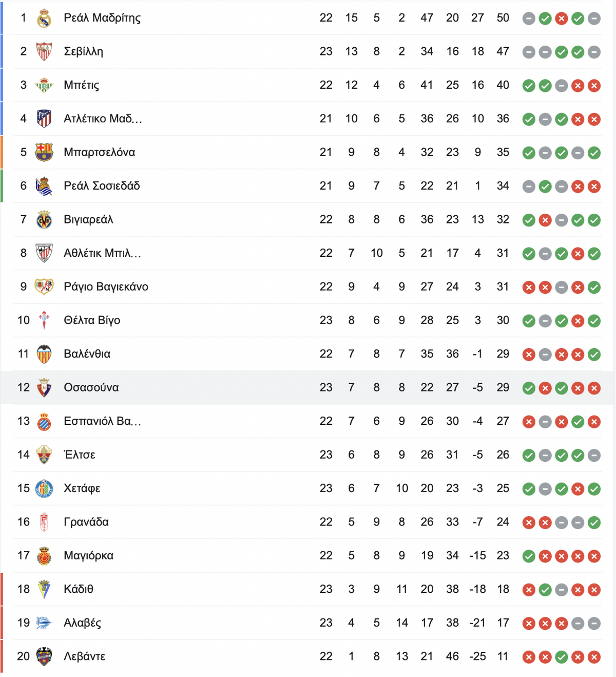
Task: Click the Alavés crest icon
Action: 44,623
